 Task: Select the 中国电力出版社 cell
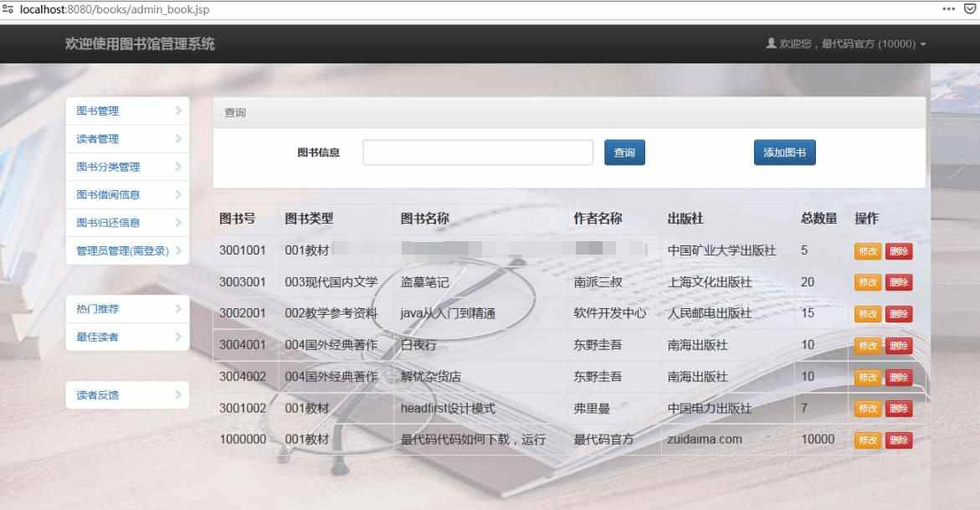tap(710, 409)
